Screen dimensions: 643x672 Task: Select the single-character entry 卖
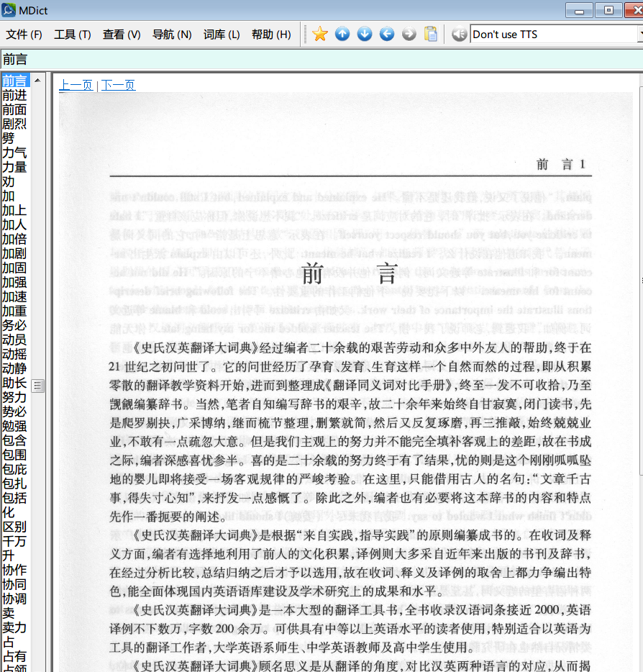9,612
